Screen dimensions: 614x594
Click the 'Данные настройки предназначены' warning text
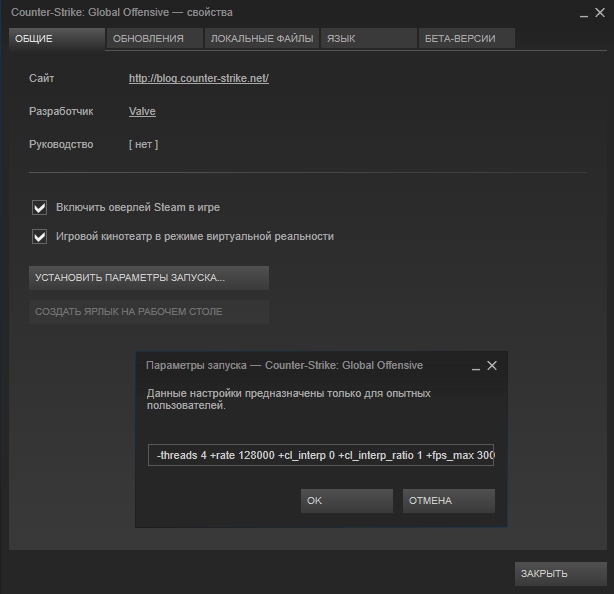click(x=289, y=399)
